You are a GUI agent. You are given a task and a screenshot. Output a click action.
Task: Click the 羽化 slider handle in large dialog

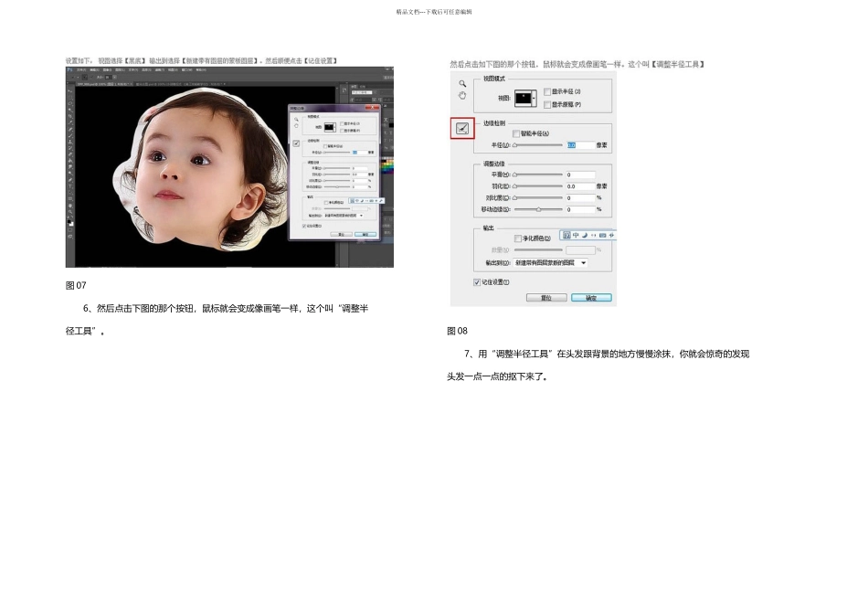click(x=514, y=186)
